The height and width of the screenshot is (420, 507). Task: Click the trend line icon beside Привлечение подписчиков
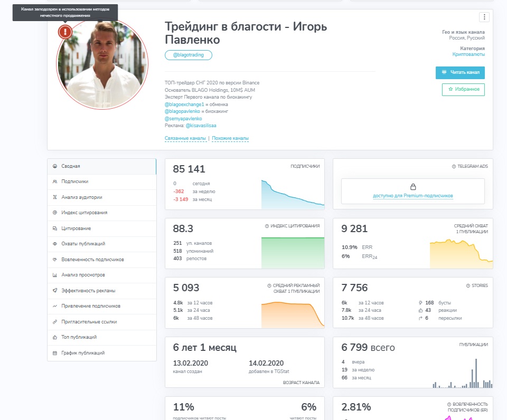[54, 306]
